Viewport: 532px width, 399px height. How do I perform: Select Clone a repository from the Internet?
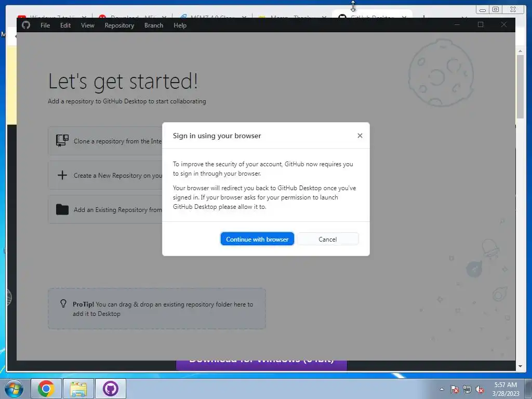[x=105, y=141]
